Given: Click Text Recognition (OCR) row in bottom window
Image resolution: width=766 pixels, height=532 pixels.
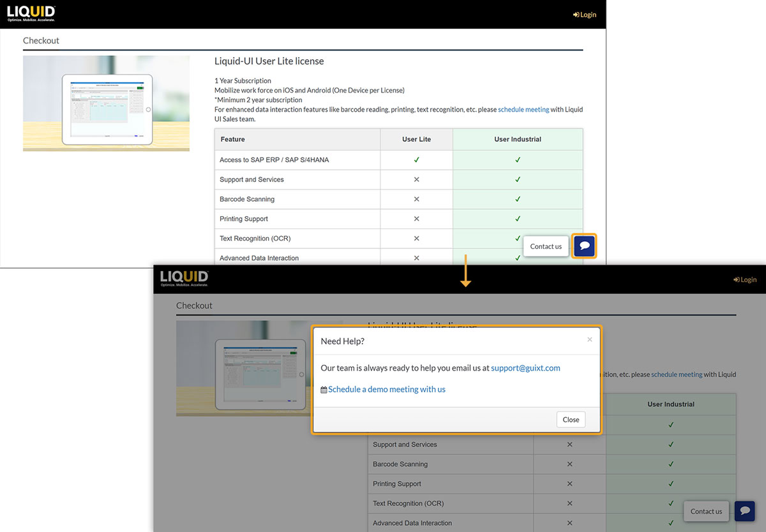Looking at the screenshot, I should 552,504.
